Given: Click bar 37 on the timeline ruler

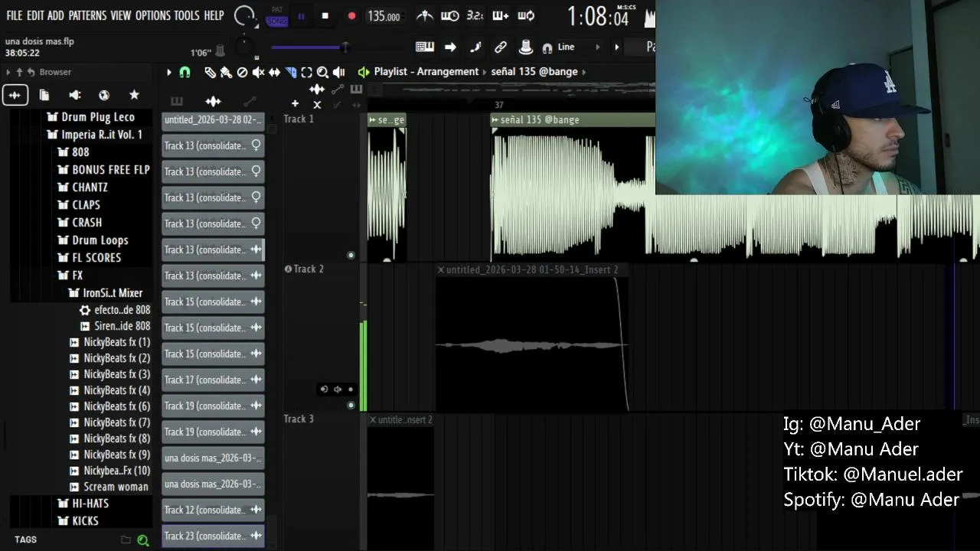Looking at the screenshot, I should click(498, 105).
